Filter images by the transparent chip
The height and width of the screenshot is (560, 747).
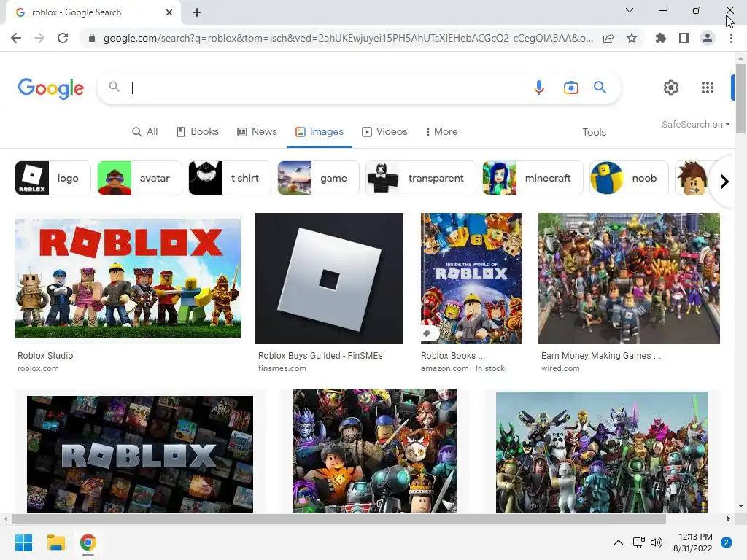[x=421, y=178]
